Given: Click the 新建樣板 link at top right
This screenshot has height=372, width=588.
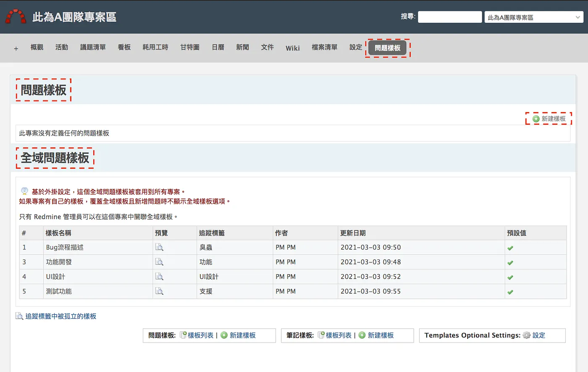Looking at the screenshot, I should tap(554, 119).
